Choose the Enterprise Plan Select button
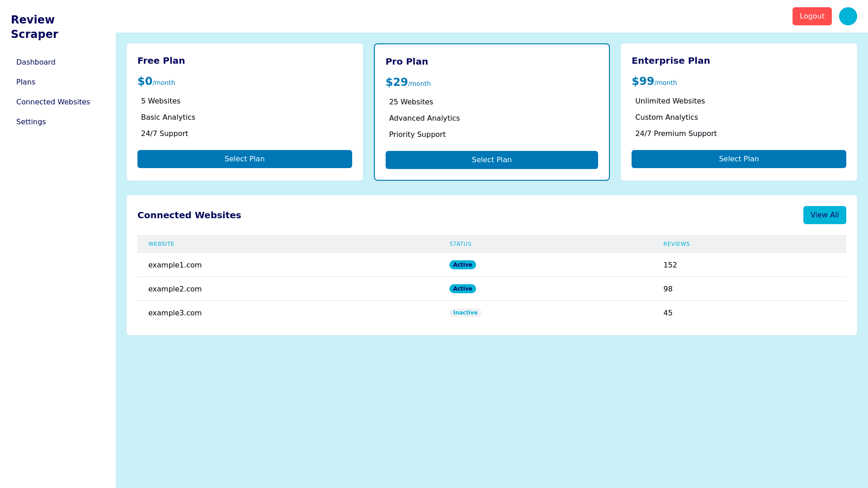 [x=738, y=159]
